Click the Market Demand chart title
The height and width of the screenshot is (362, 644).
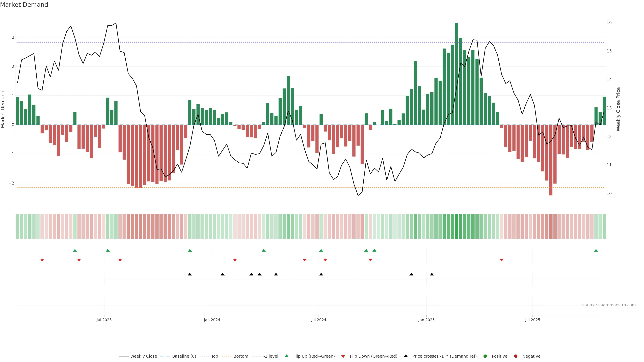click(x=24, y=5)
